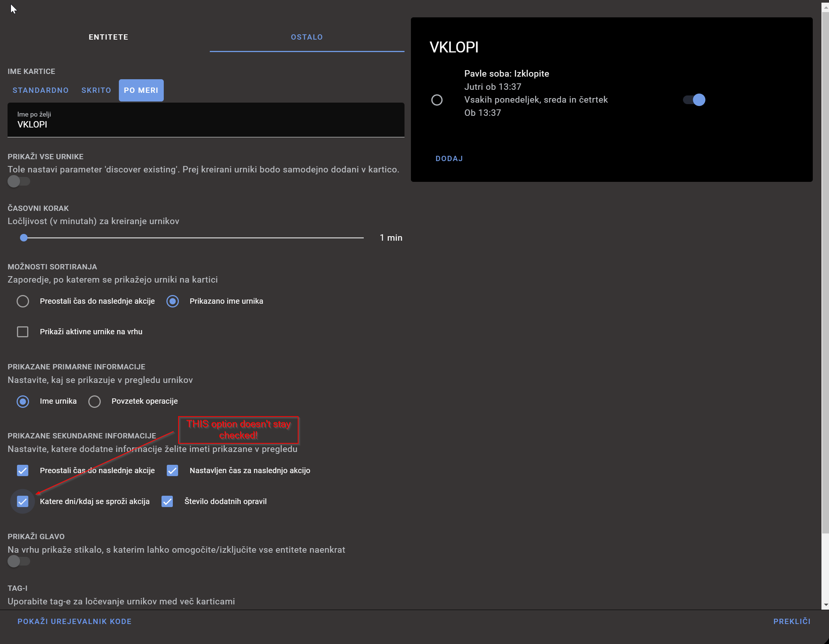Open POKAŽI UREJEVALNIK KODE
This screenshot has height=644, width=829.
[x=74, y=621]
